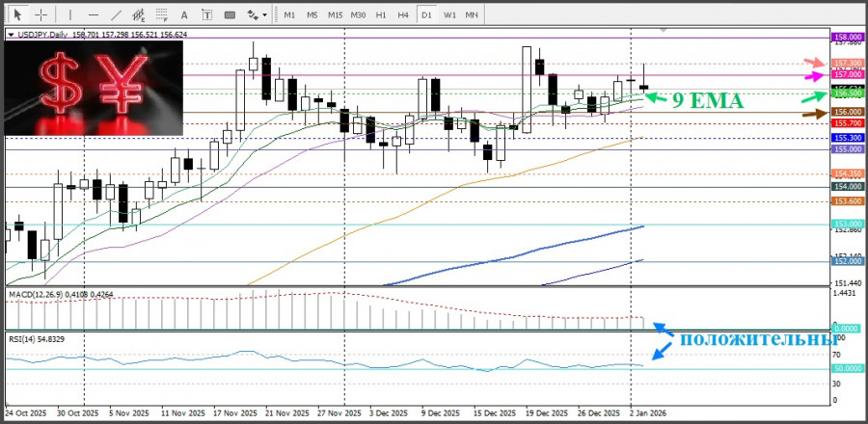The height and width of the screenshot is (424, 868).
Task: Switch to the M15 timeframe tab
Action: (335, 15)
